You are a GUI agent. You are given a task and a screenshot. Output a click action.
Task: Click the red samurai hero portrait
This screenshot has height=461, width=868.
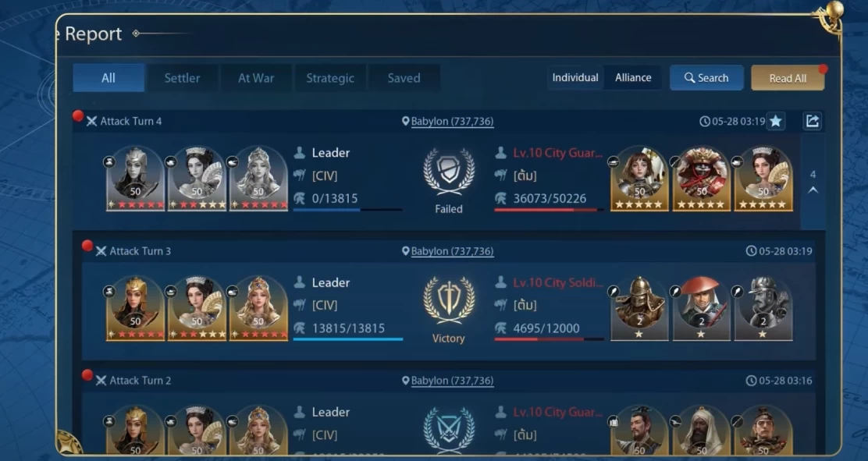[702, 179]
